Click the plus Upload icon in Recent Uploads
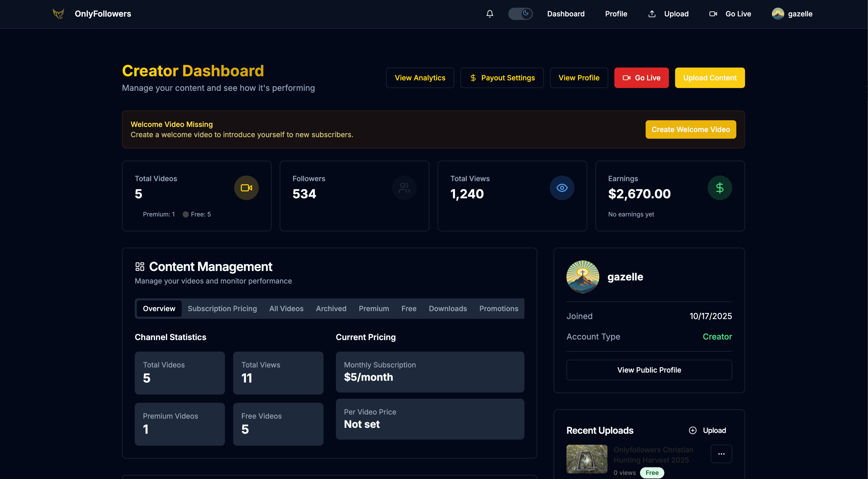 pyautogui.click(x=693, y=430)
